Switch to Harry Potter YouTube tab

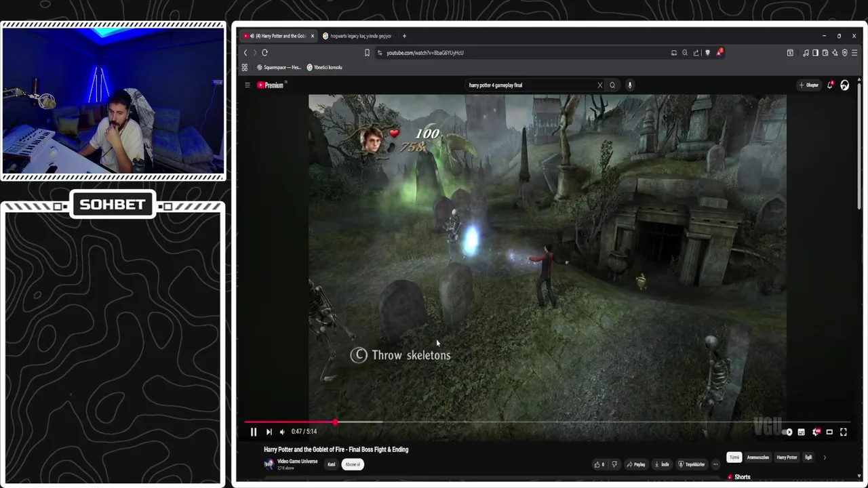(278, 36)
